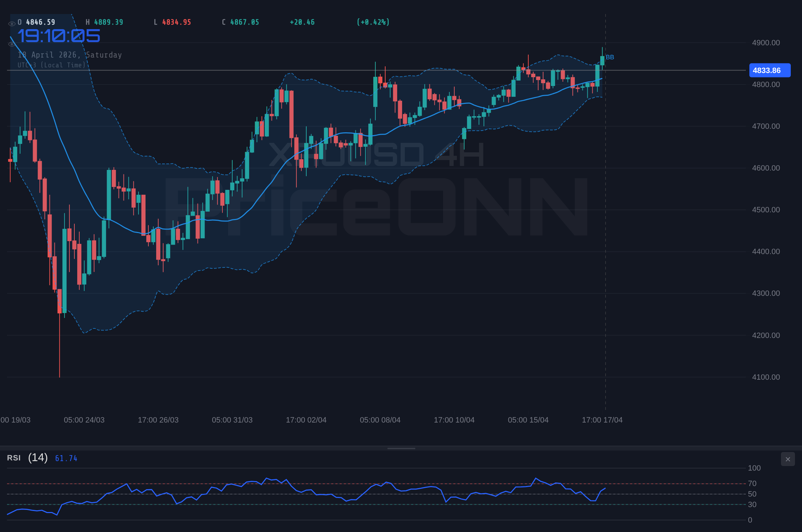This screenshot has height=532, width=802.
Task: Click the 4400.00 price axis label
Action: point(766,252)
